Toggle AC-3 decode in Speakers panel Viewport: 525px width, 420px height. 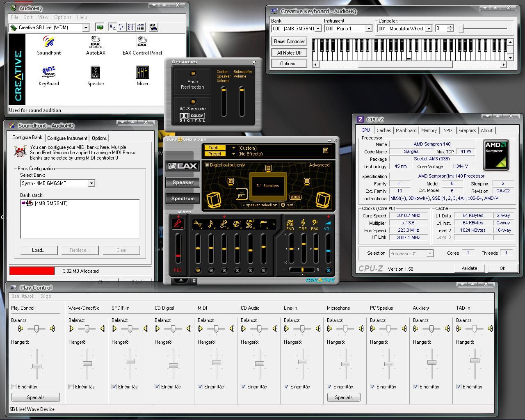pos(193,102)
